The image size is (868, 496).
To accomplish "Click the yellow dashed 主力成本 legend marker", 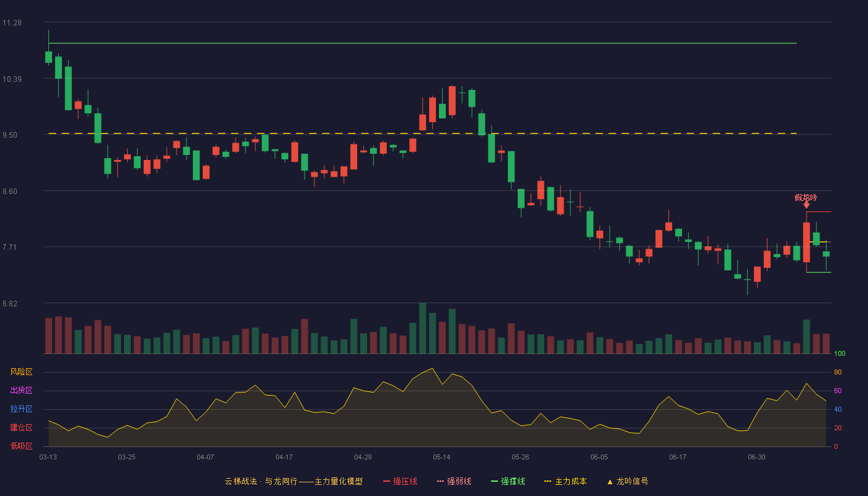I will (548, 481).
